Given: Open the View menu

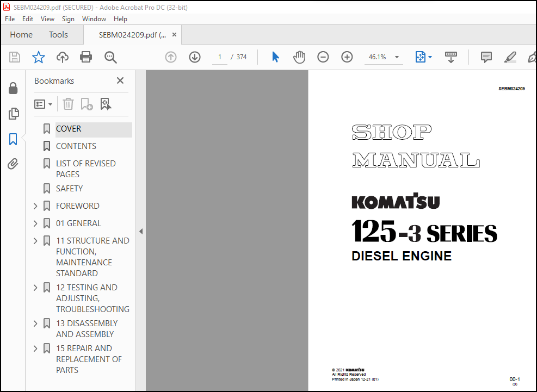Looking at the screenshot, I should 47,19.
